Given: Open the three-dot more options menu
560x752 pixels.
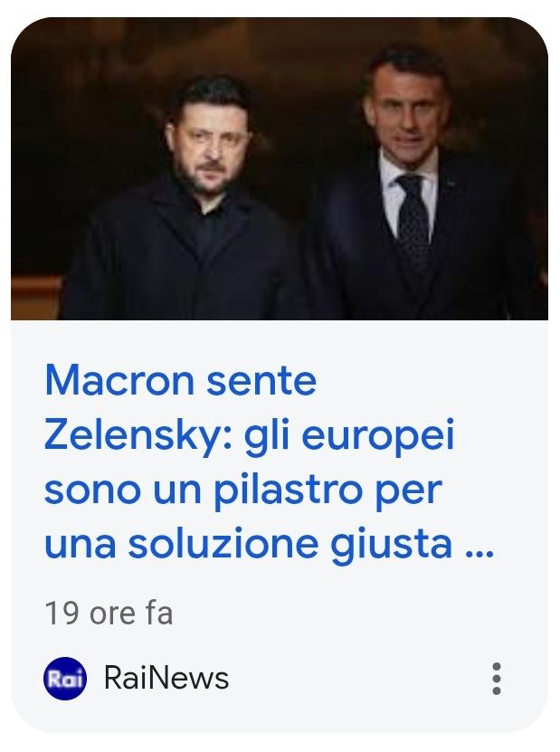Looking at the screenshot, I should click(497, 679).
